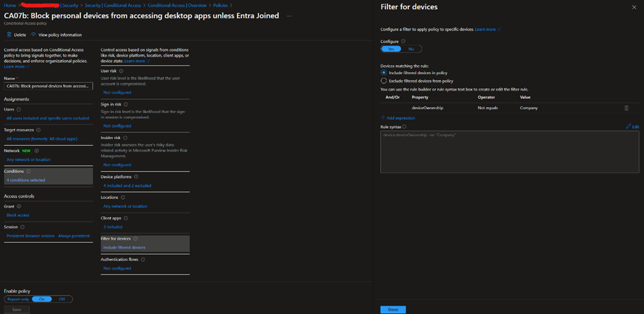The image size is (644, 314).
Task: Click the info icon next to Session
Action: coord(22,226)
